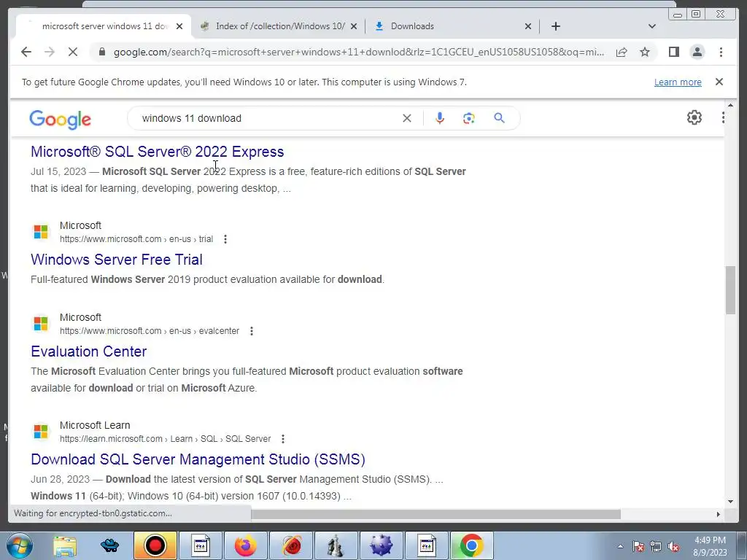Click the scroll right arrow at bottom
Viewport: 747px width, 560px height.
pyautogui.click(x=718, y=514)
